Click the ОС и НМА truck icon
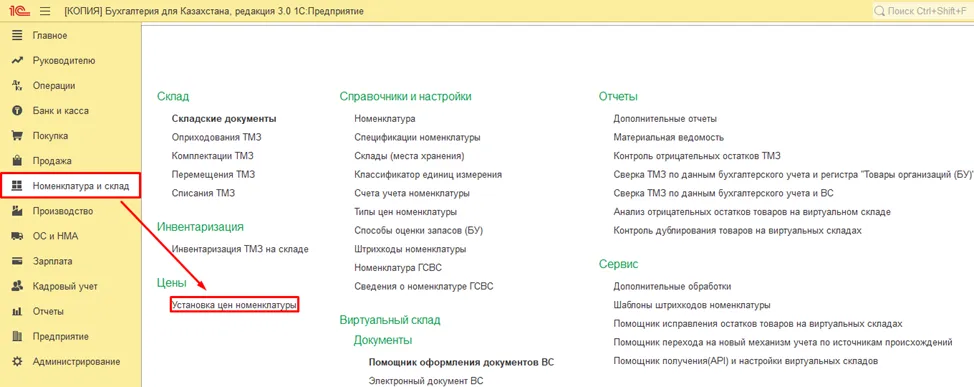 [17, 236]
